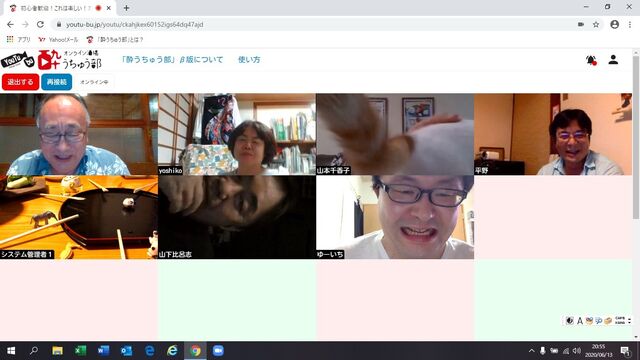Open the Windows Start menu
Image resolution: width=640 pixels, height=360 pixels.
[11, 351]
